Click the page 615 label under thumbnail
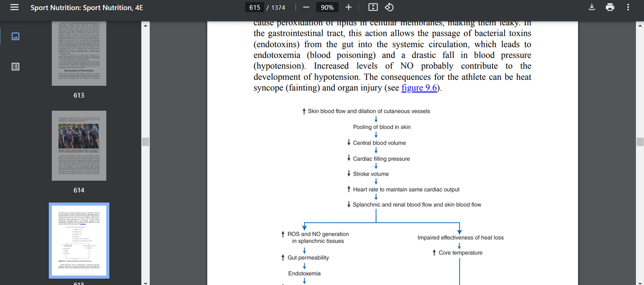Image resolution: width=644 pixels, height=285 pixels. tap(79, 283)
